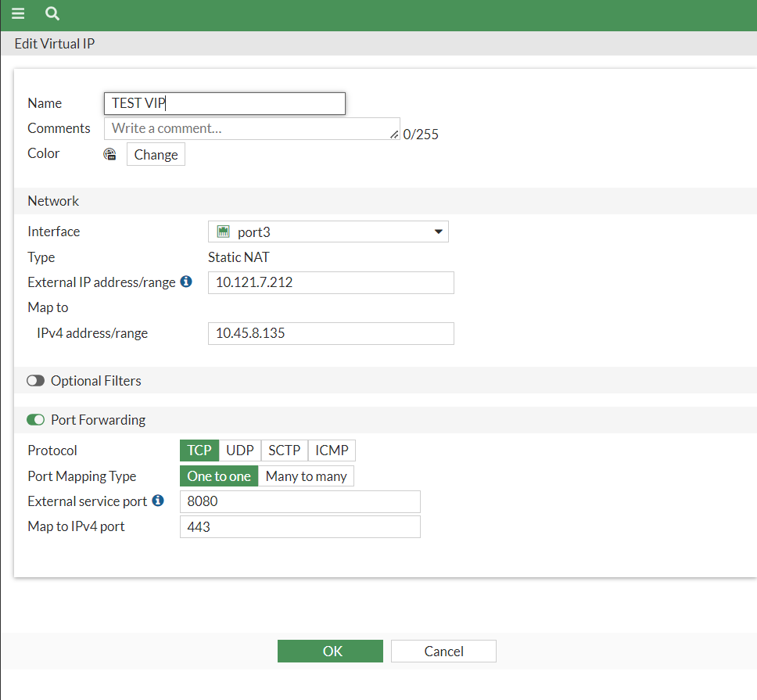This screenshot has height=700, width=757.
Task: Click the search magnifier icon
Action: 52,13
